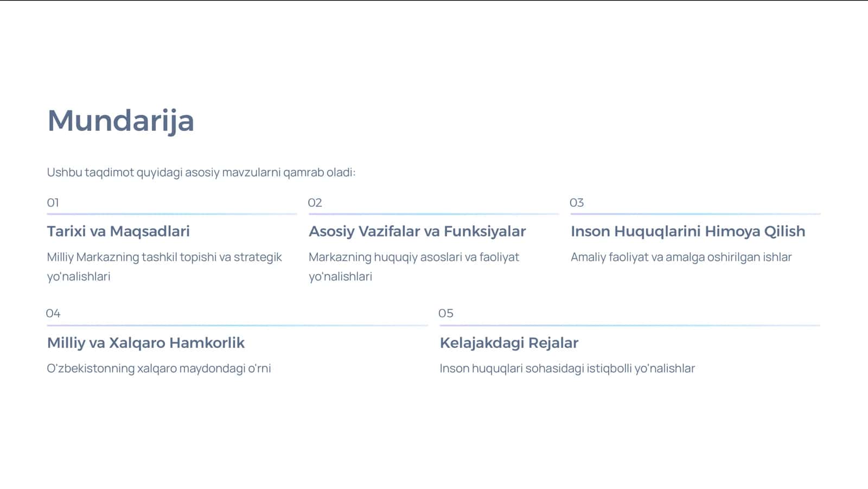The height and width of the screenshot is (489, 868).
Task: Click the gradient divider under number 01
Action: 172,214
